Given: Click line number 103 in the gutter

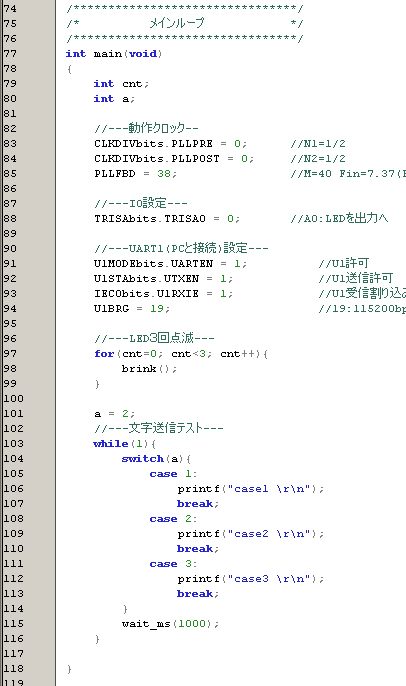Looking at the screenshot, I should tap(14, 444).
